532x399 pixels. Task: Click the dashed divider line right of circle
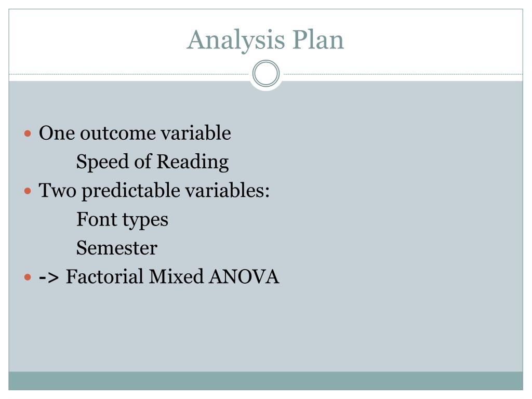tap(403, 74)
